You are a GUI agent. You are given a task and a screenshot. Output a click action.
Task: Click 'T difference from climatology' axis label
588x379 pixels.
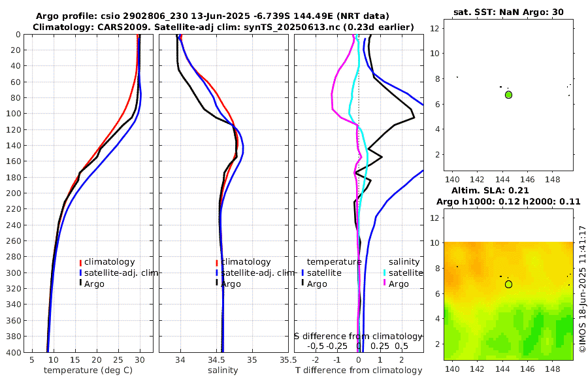click(359, 371)
